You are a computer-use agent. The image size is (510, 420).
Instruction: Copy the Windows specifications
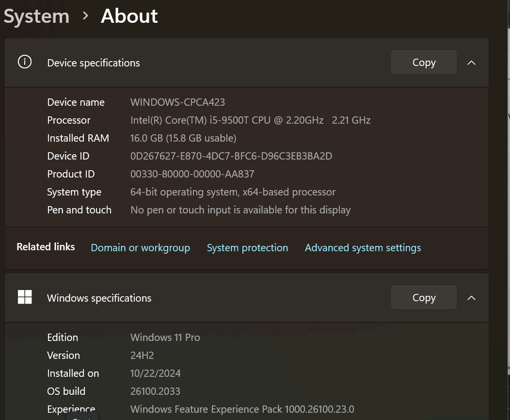tap(424, 297)
